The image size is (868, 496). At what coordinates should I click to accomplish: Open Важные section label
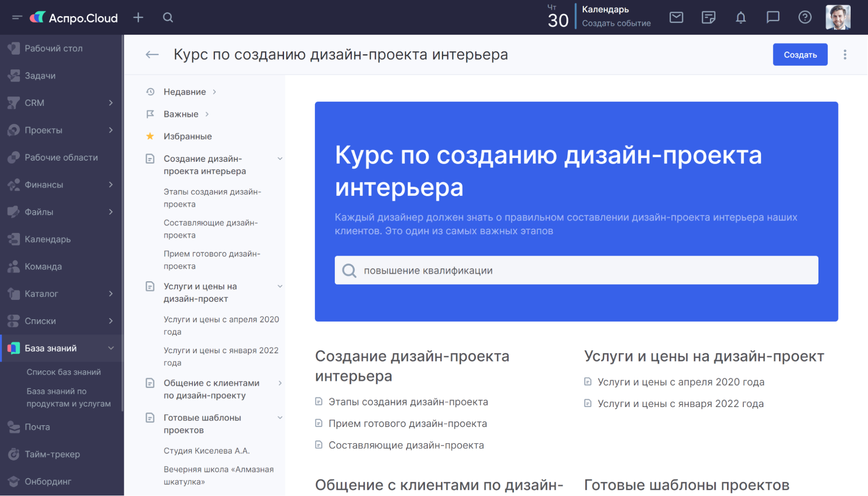(x=181, y=114)
